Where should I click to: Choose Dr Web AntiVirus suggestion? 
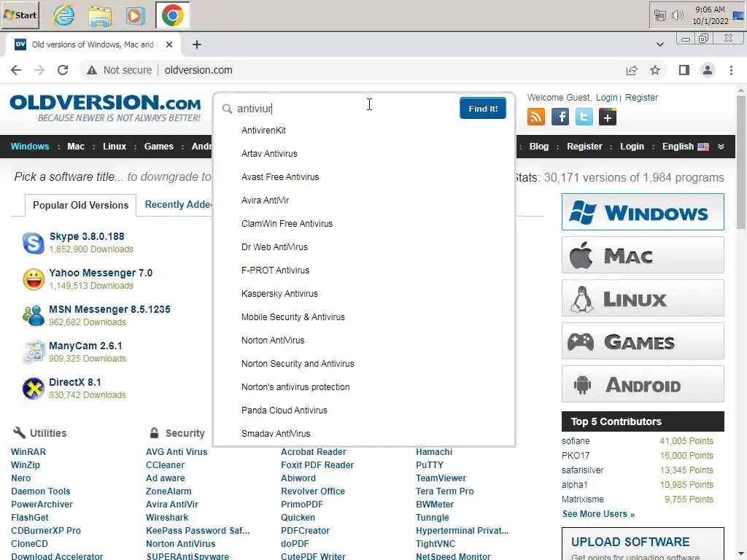(365, 247)
